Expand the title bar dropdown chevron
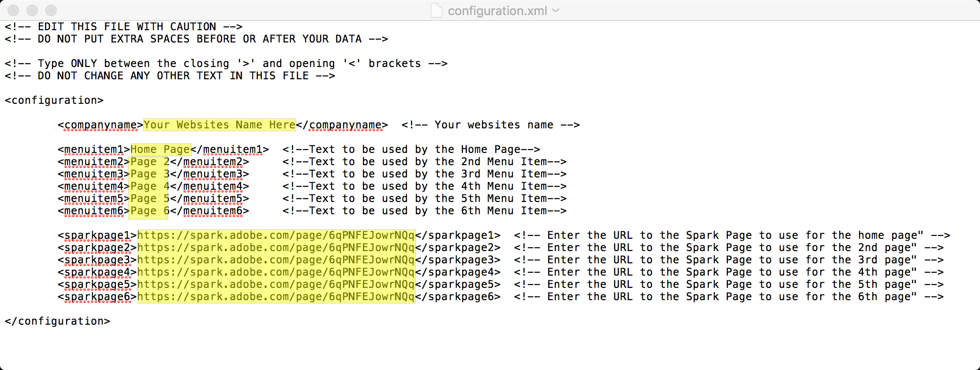Viewport: 980px width, 370px height. click(x=556, y=10)
